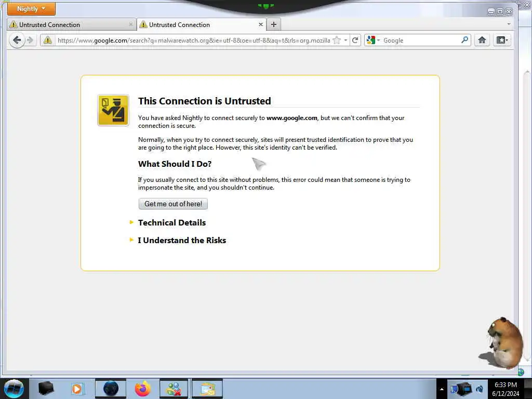
Task: Switch to the first Untrusted Connection tab
Action: pyautogui.click(x=71, y=25)
